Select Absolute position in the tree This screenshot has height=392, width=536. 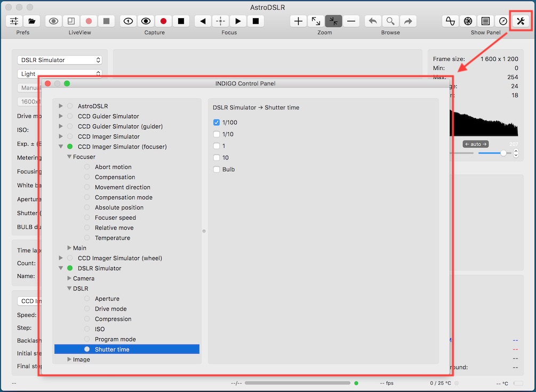pos(119,207)
